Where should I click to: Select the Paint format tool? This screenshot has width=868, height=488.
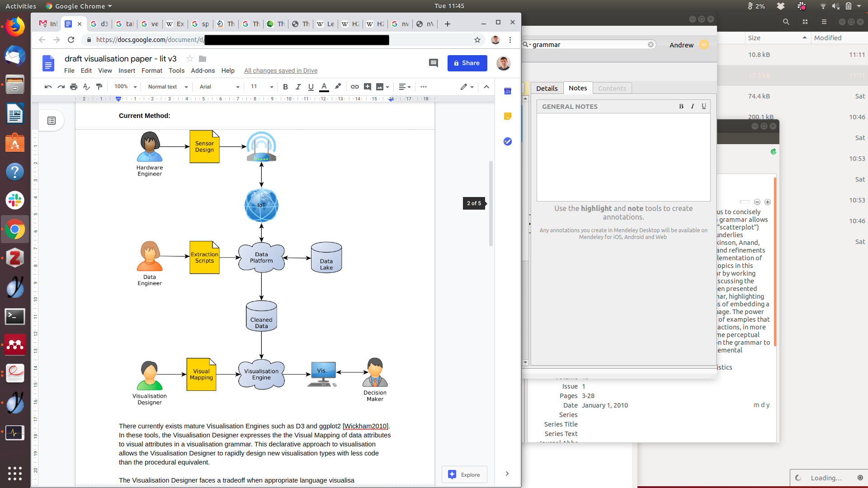point(99,87)
